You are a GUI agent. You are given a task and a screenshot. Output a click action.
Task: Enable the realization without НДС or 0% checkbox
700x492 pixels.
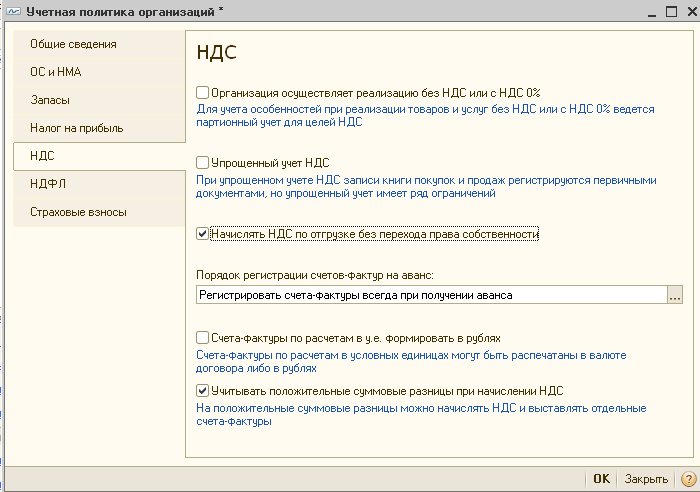pos(202,93)
